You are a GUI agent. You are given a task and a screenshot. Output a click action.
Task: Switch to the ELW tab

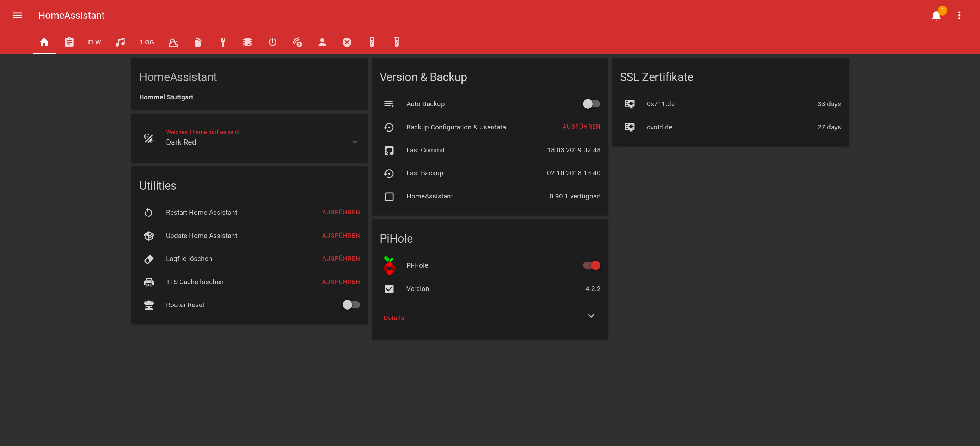94,42
